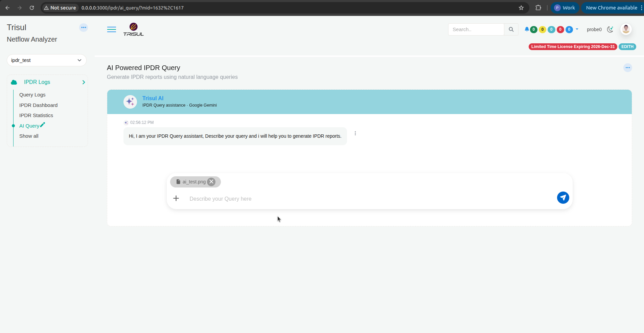The width and height of the screenshot is (644, 333).
Task: Click the yellow alert count badge
Action: pyautogui.click(x=543, y=29)
